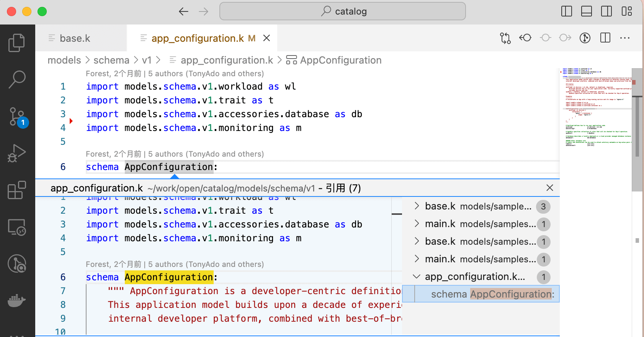Open the Run and Debug view
Screen dimensions: 644x337
pyautogui.click(x=17, y=153)
